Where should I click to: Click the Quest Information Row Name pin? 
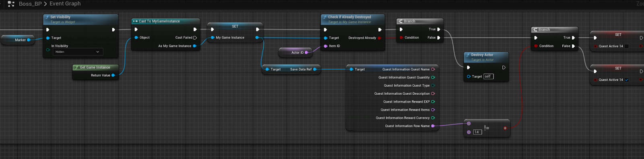point(433,126)
